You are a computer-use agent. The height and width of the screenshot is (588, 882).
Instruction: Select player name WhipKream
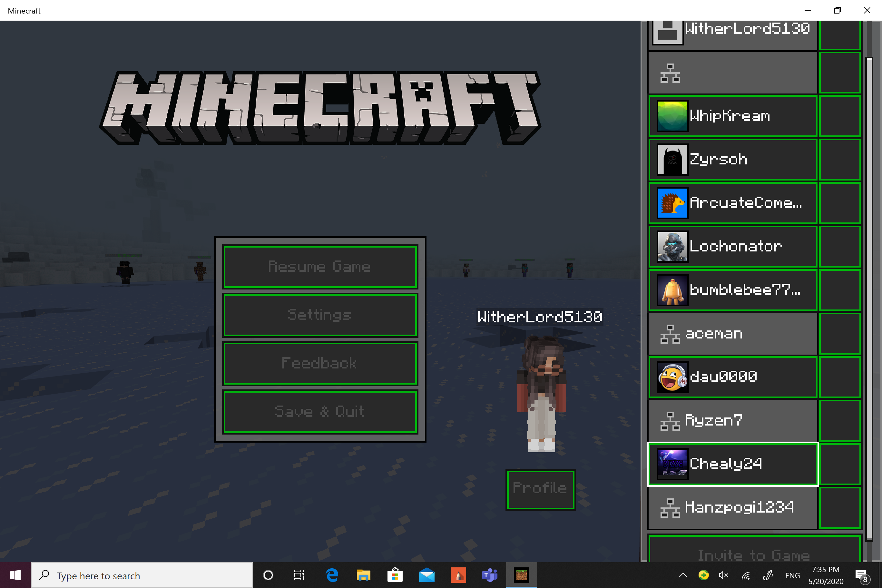730,116
